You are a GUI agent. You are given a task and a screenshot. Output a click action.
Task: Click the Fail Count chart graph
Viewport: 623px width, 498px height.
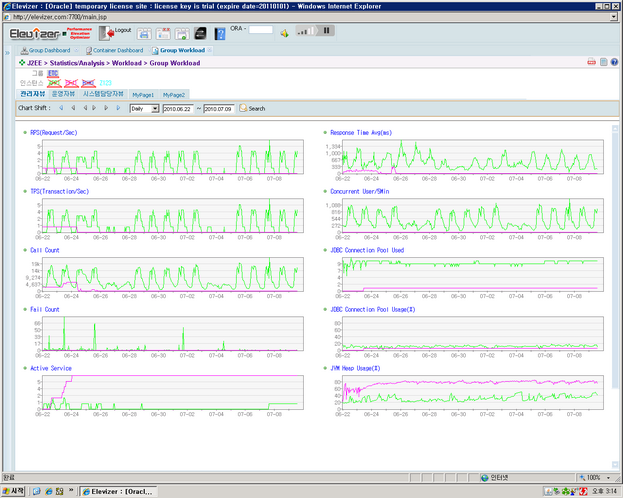coord(173,333)
